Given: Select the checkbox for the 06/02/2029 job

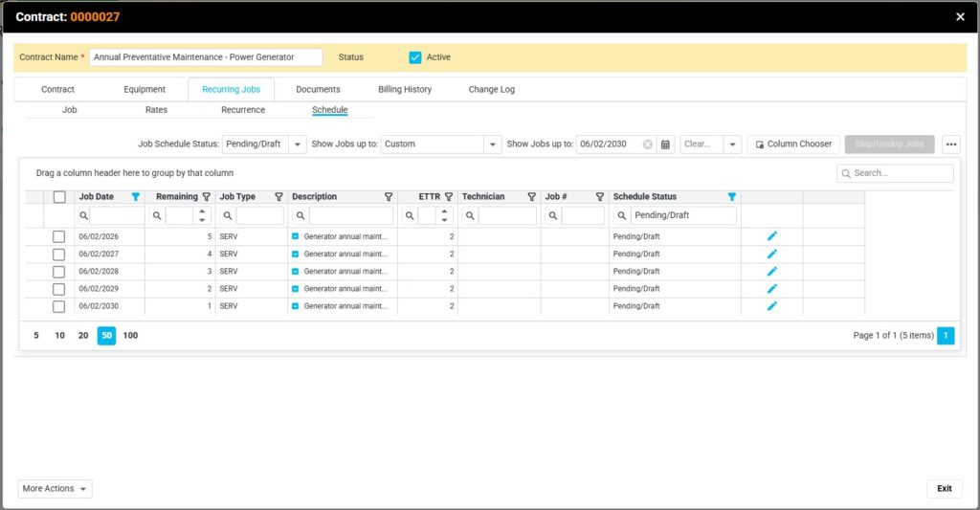Looking at the screenshot, I should 58,289.
